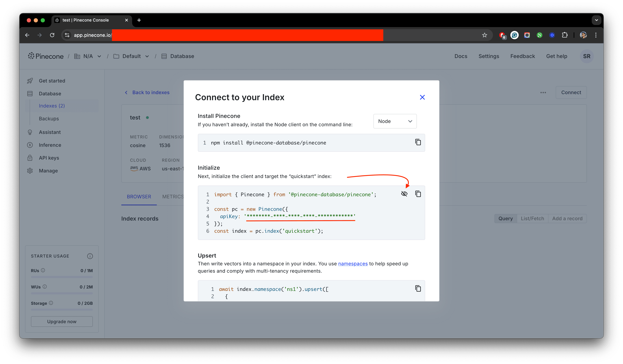
Task: Open the SR user avatar menu
Action: pos(587,56)
